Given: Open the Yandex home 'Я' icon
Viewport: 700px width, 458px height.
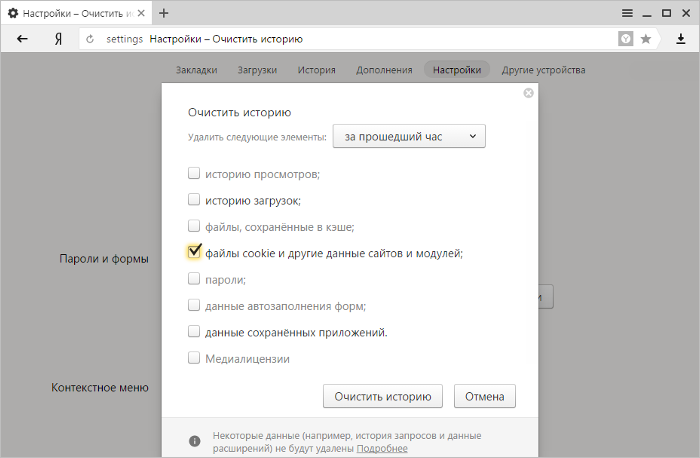Looking at the screenshot, I should click(x=58, y=39).
